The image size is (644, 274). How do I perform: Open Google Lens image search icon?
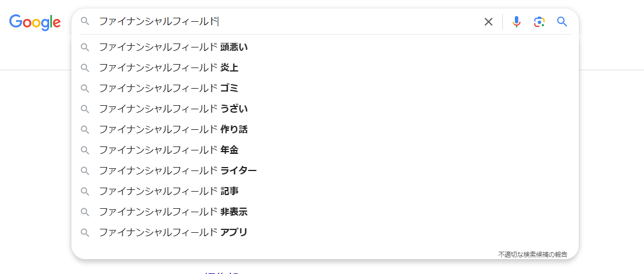pos(539,22)
